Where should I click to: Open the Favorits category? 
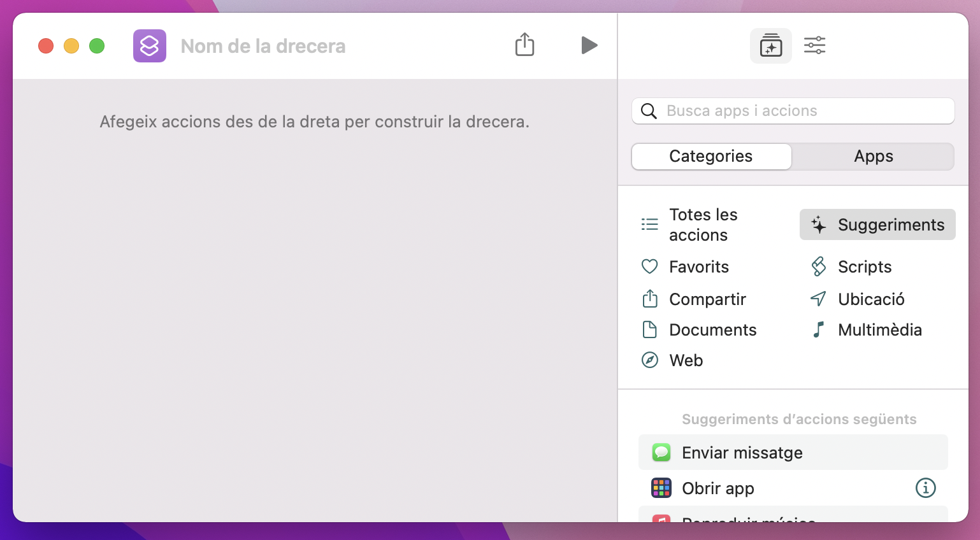(x=698, y=267)
